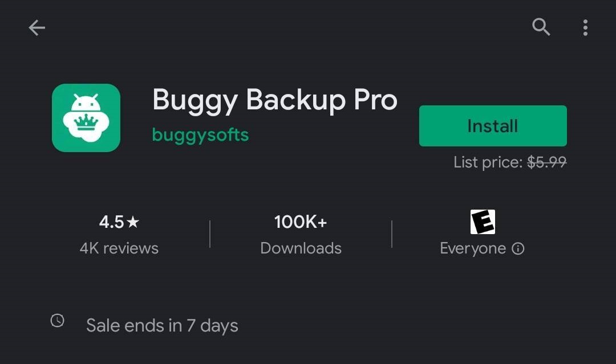Open the info icon next to Everyone
This screenshot has height=364, width=616.
click(x=518, y=248)
